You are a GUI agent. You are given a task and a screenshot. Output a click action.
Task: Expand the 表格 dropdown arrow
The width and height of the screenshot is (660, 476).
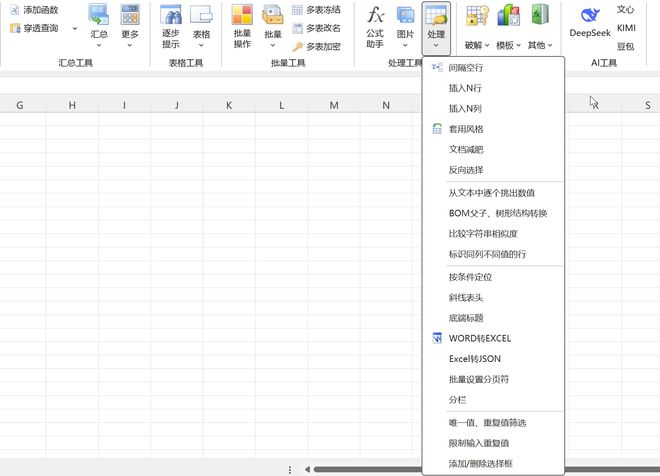[x=201, y=45]
